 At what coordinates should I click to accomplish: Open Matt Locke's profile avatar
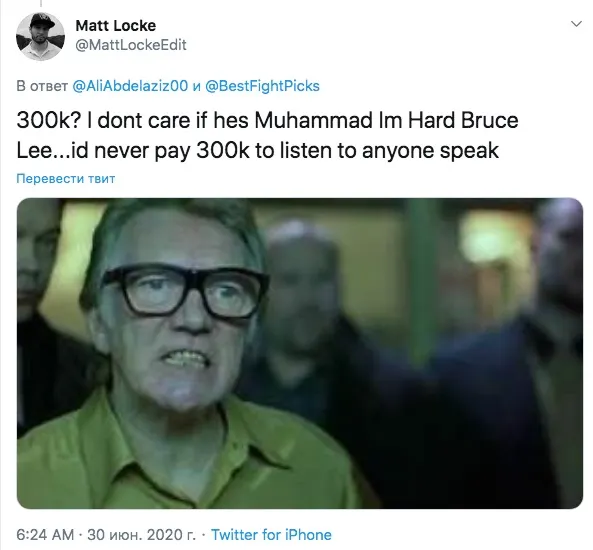pyautogui.click(x=40, y=36)
